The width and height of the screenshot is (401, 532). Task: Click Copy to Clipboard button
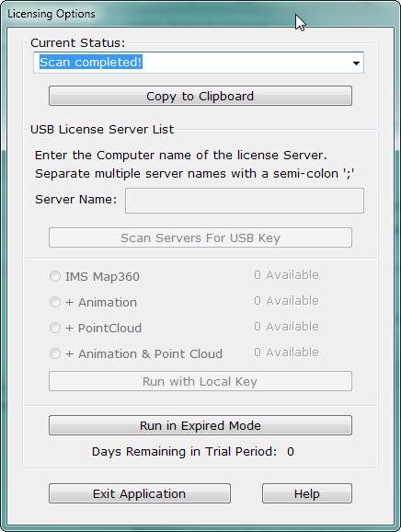200,96
